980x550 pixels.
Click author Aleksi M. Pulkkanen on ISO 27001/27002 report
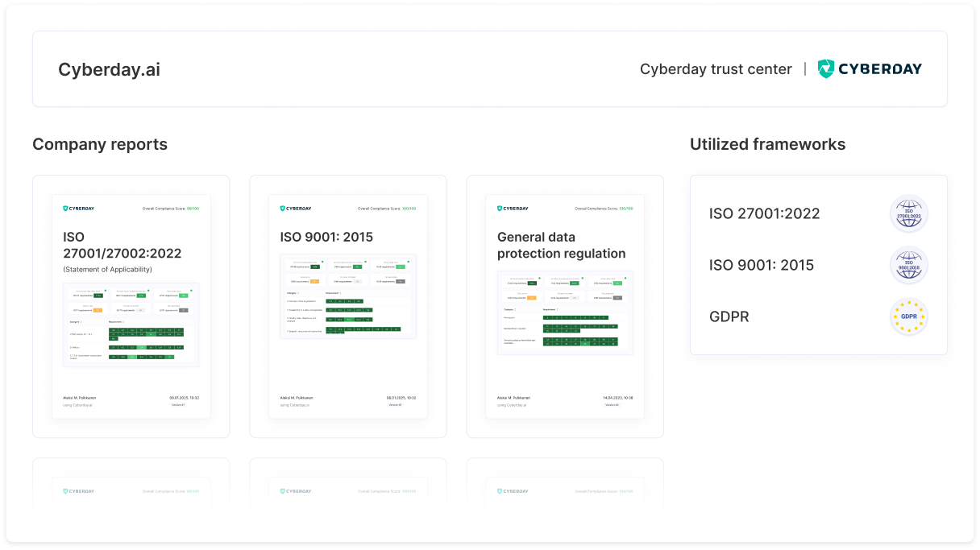tap(80, 398)
